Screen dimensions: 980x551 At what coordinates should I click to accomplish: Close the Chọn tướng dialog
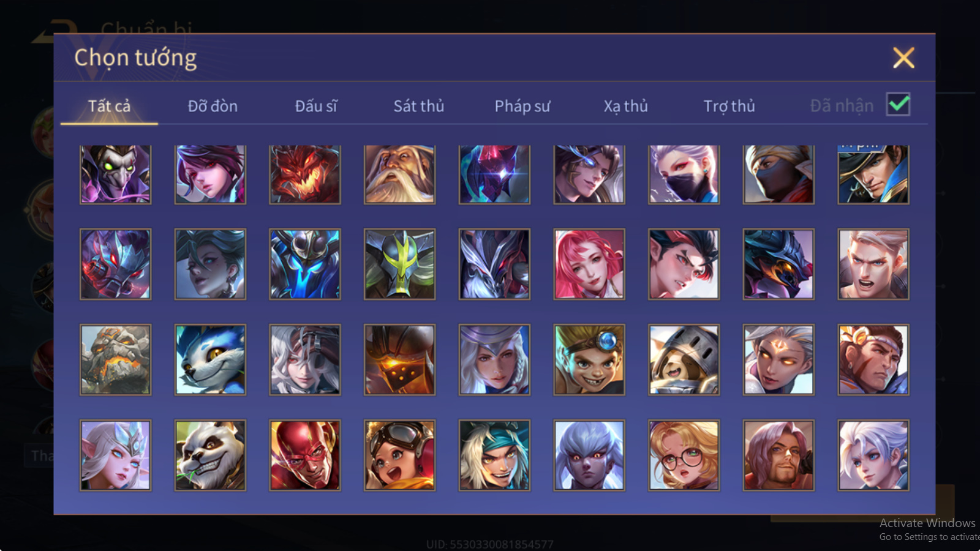tap(903, 58)
